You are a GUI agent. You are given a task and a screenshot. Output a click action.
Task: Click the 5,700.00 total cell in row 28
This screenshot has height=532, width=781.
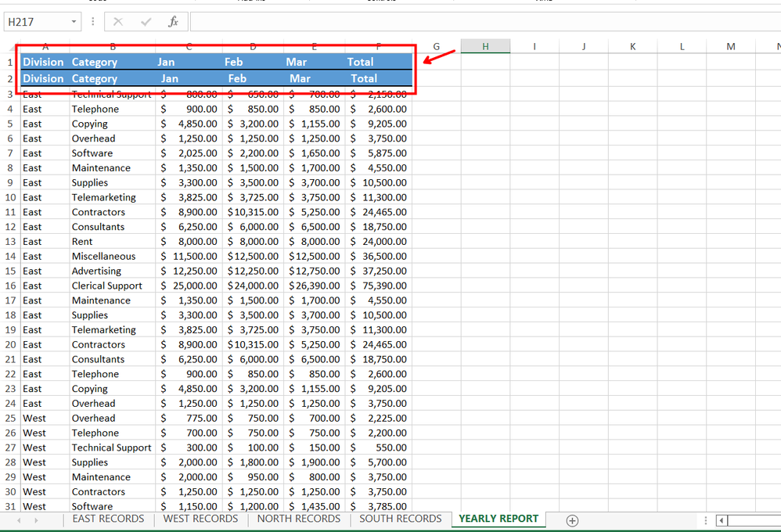(x=379, y=462)
